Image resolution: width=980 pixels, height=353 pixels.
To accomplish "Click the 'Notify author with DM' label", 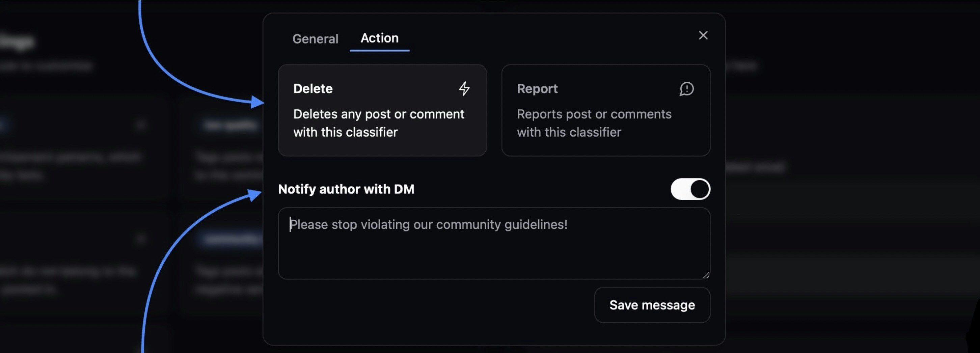I will (346, 189).
